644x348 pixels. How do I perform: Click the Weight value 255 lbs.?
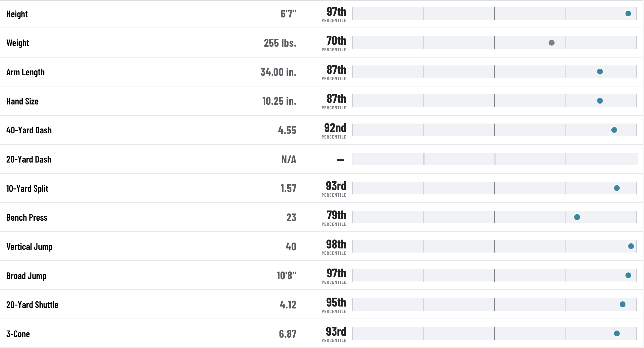[x=280, y=43]
